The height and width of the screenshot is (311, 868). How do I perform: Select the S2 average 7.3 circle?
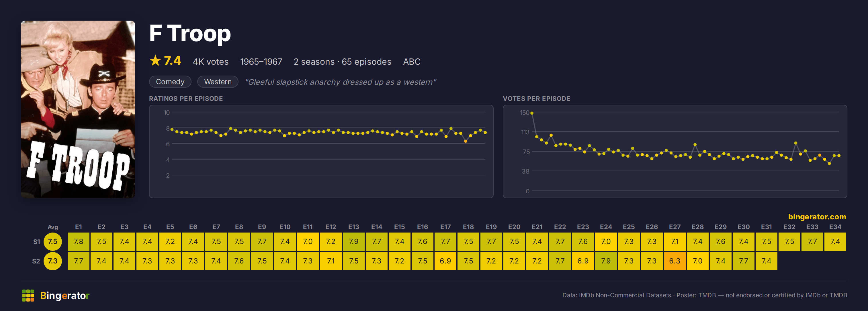tap(52, 261)
